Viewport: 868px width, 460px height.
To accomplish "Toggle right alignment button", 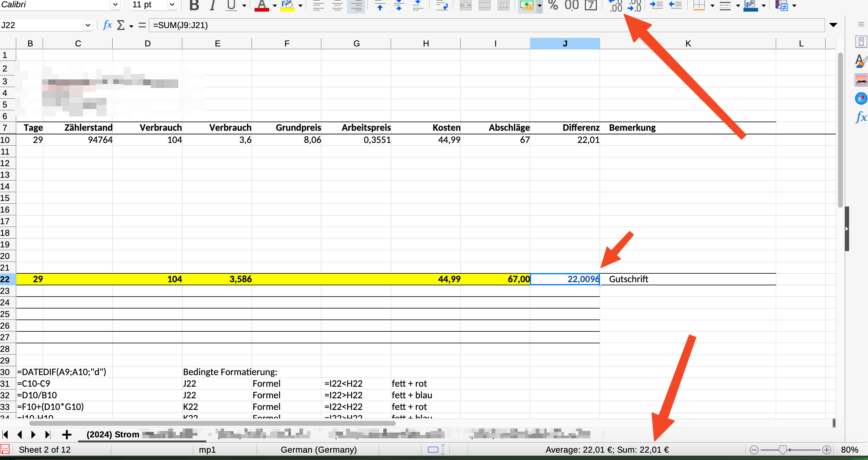I will (356, 5).
